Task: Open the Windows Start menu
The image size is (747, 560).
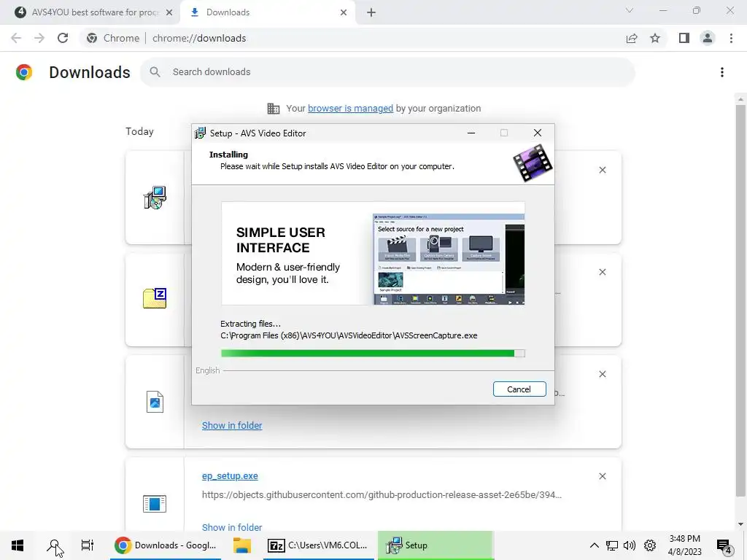Action: (18, 545)
